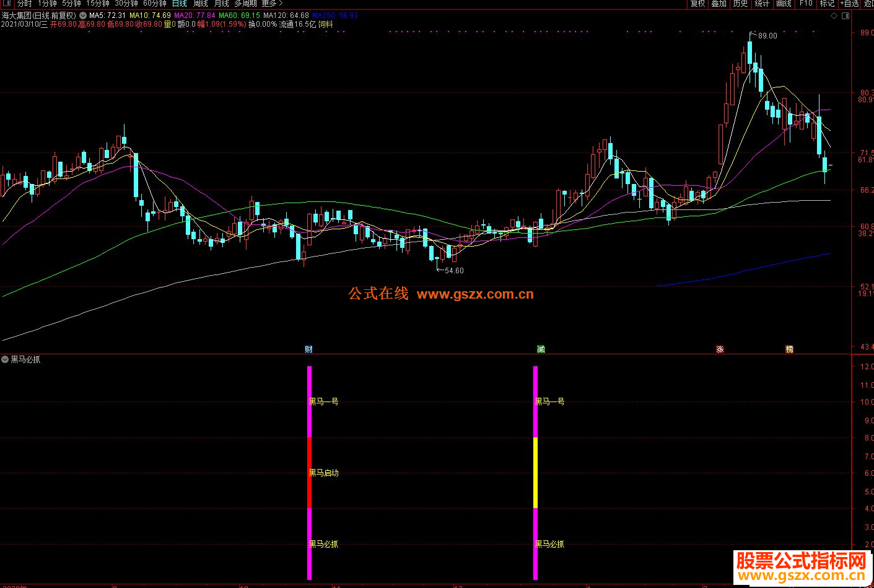This screenshot has width=874, height=588.
Task: Click the right 黑马必抓 signal bar label
Action: tap(550, 544)
